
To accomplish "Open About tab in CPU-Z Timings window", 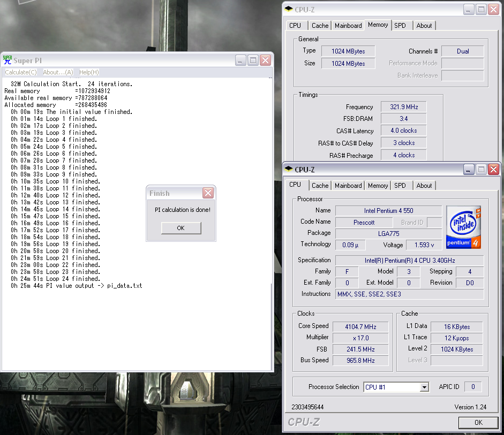I will 424,26.
